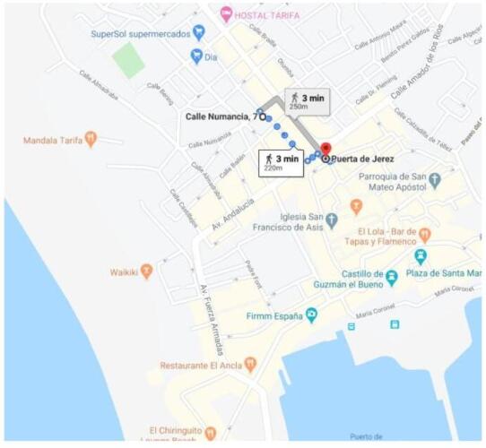This screenshot has height=448, width=486.
Task: Select the bar cocktail icon near Parroquia
Action: [357, 206]
